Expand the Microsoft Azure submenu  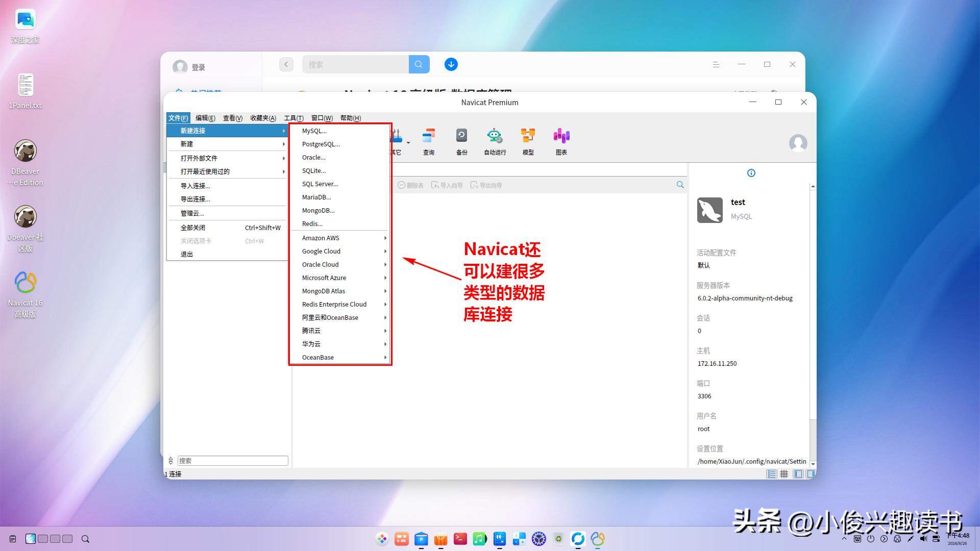[x=340, y=278]
